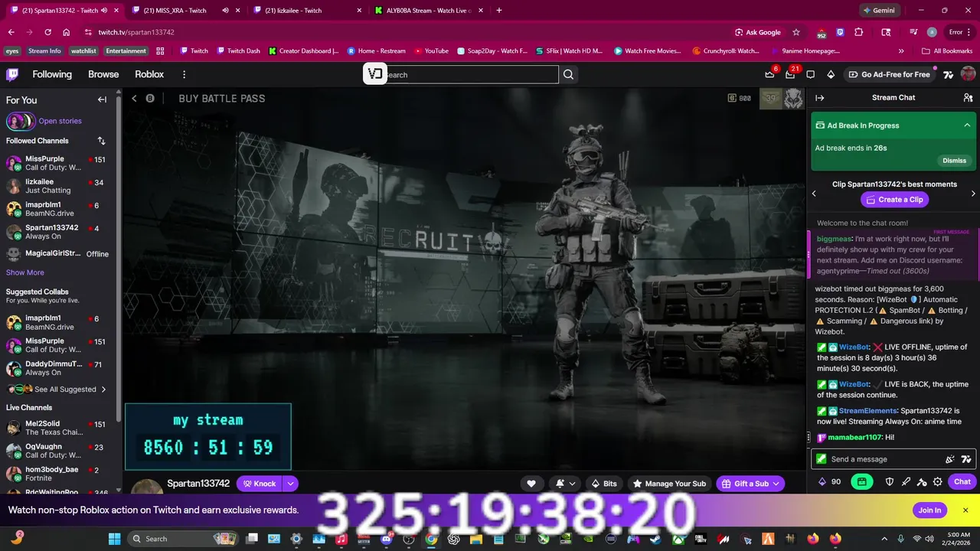Screen dimensions: 980x551
Task: Open the chat community users list icon
Action: (x=968, y=98)
